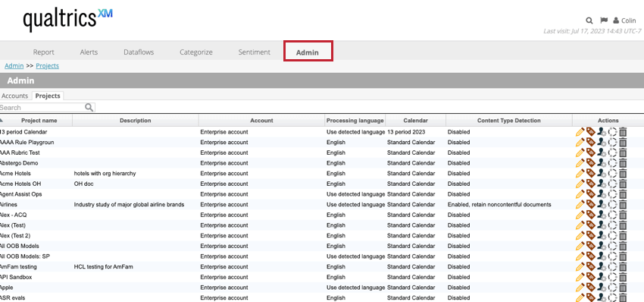Sort by Project name column header arrow
The image size is (644, 302).
pos(2,120)
